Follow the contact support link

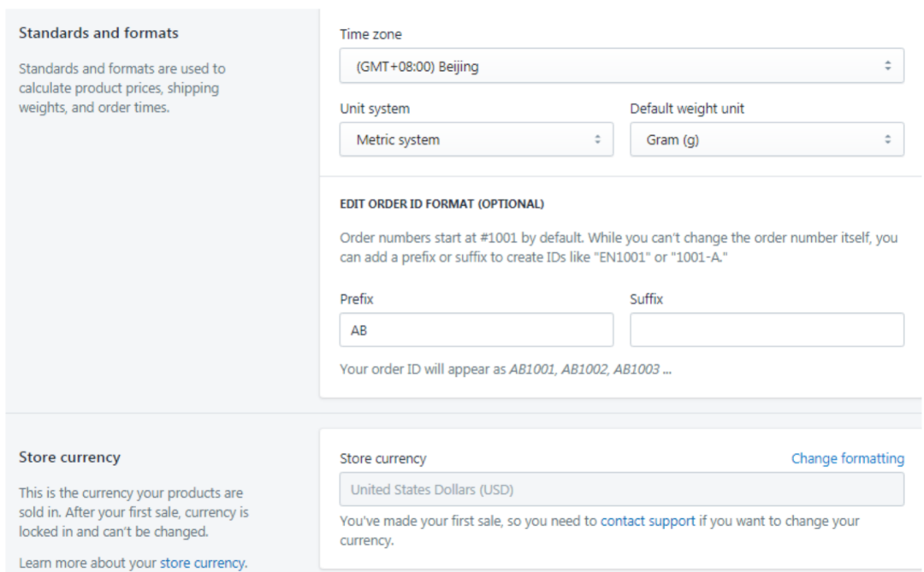point(648,521)
